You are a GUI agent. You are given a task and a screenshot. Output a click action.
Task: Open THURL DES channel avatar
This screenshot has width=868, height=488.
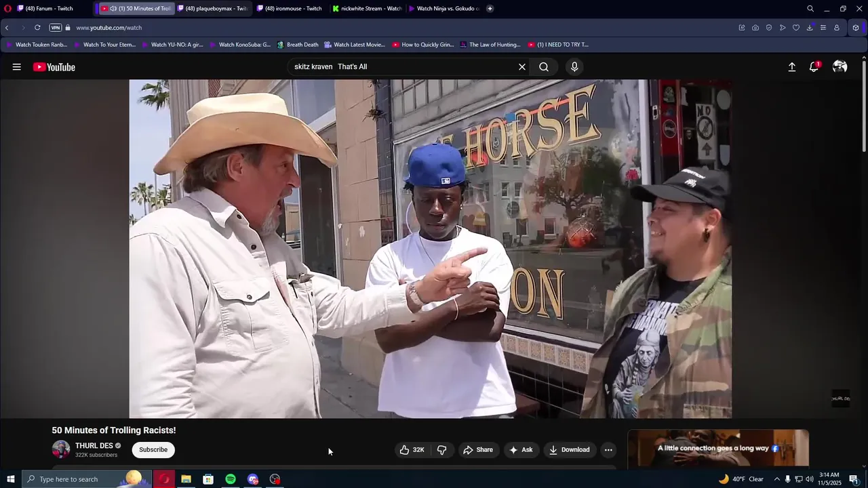tap(61, 449)
